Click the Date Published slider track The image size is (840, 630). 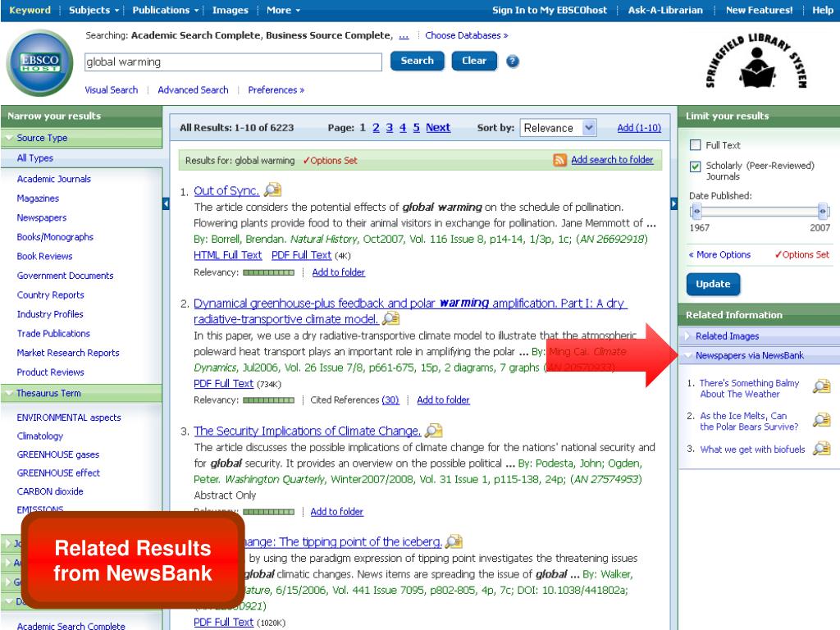coord(759,211)
